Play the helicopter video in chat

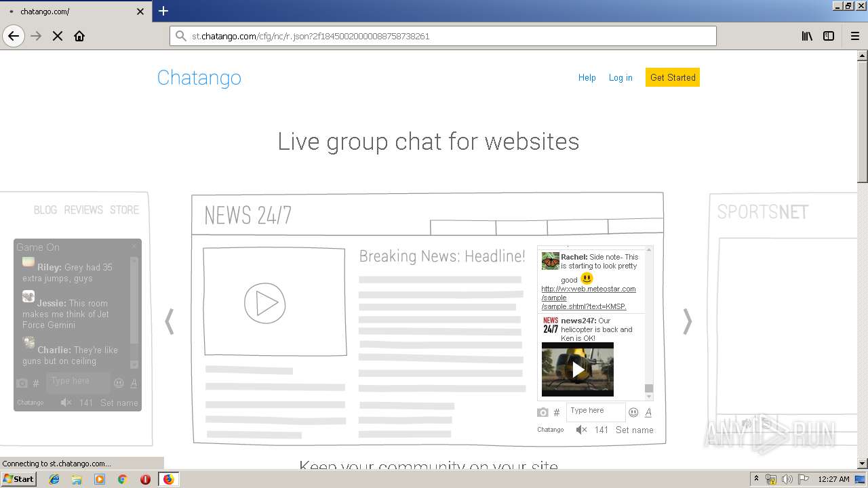click(577, 369)
